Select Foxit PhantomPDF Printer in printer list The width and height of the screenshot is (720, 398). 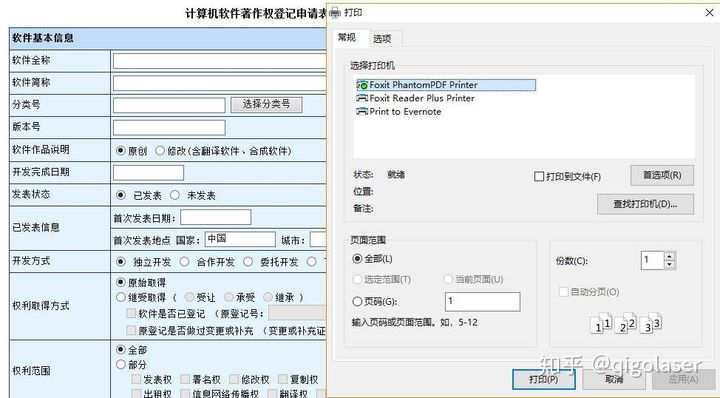pyautogui.click(x=446, y=85)
